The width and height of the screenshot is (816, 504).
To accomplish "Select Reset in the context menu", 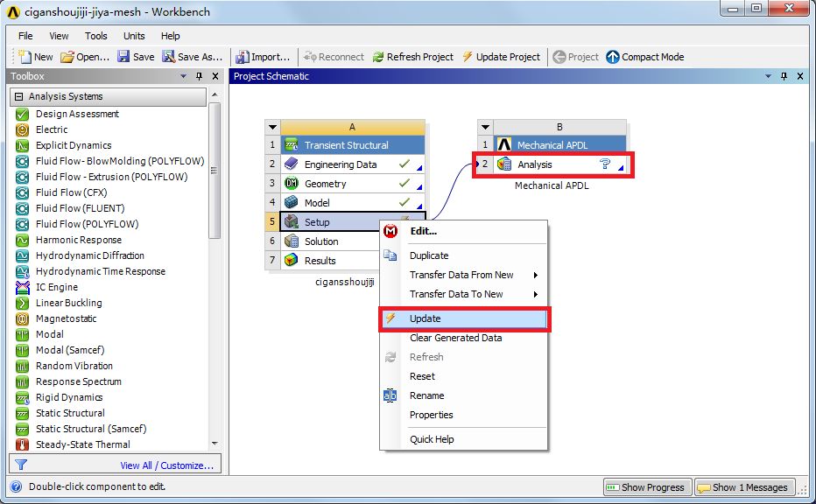I will click(464, 376).
